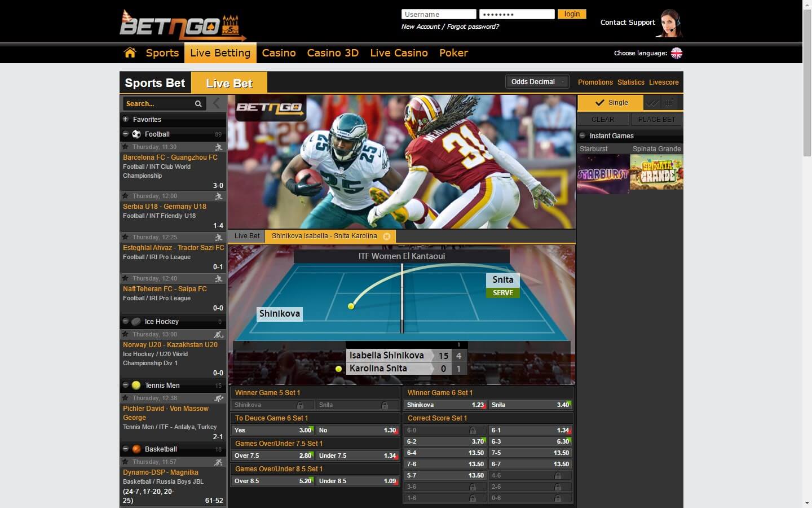Image resolution: width=812 pixels, height=508 pixels.
Task: Click the Search events field
Action: (x=158, y=104)
